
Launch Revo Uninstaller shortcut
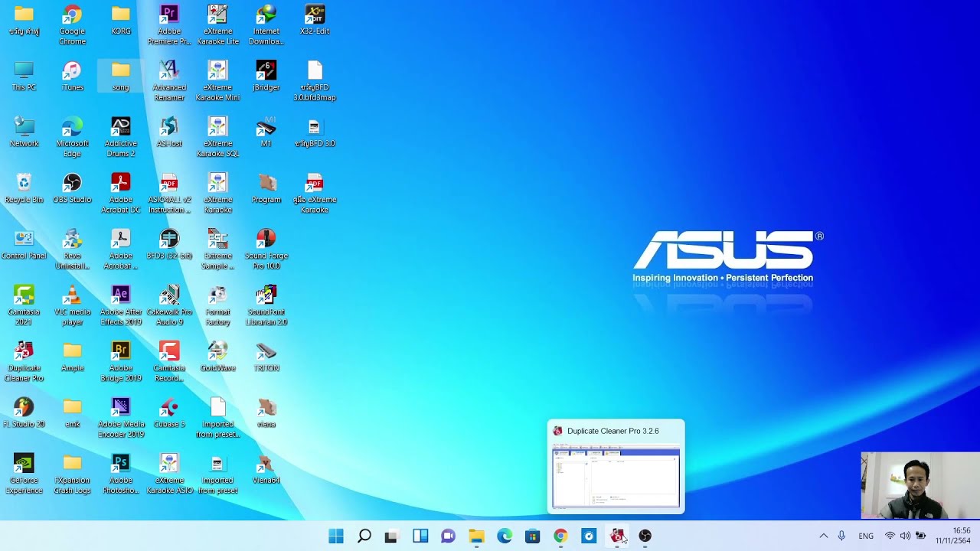tap(72, 249)
